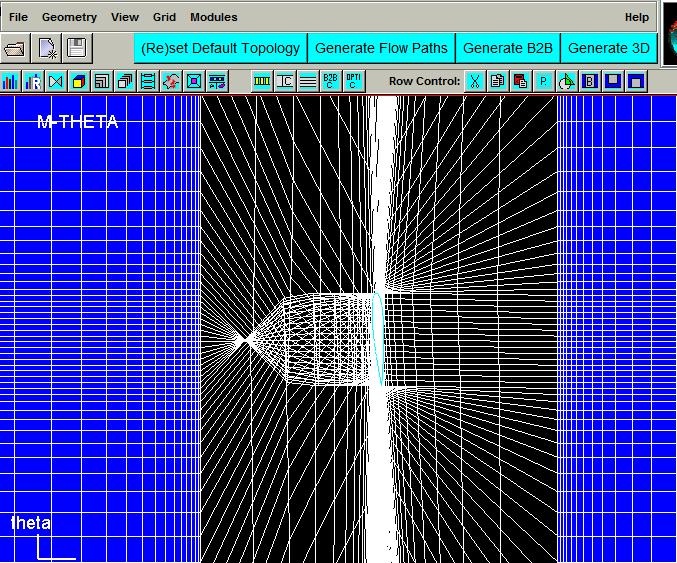Click the Generate Flow Paths button
677x563 pixels.
(x=381, y=48)
